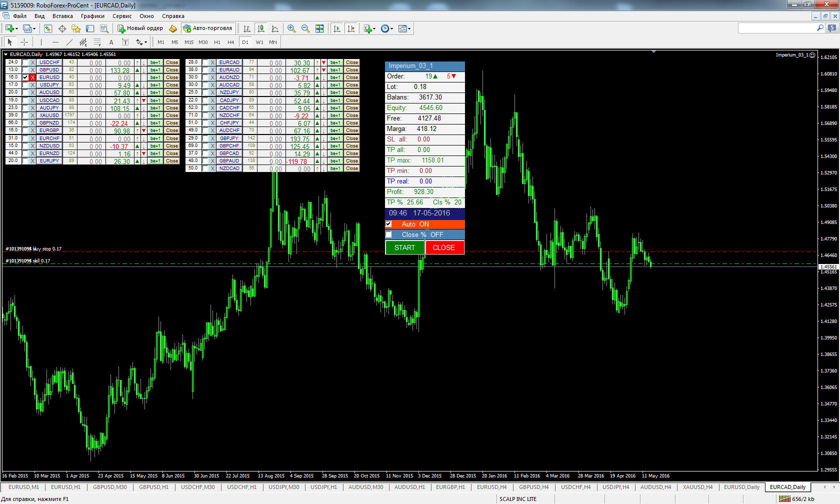Viewport: 840px width, 504px height.
Task: Open the Графики menu
Action: [92, 16]
